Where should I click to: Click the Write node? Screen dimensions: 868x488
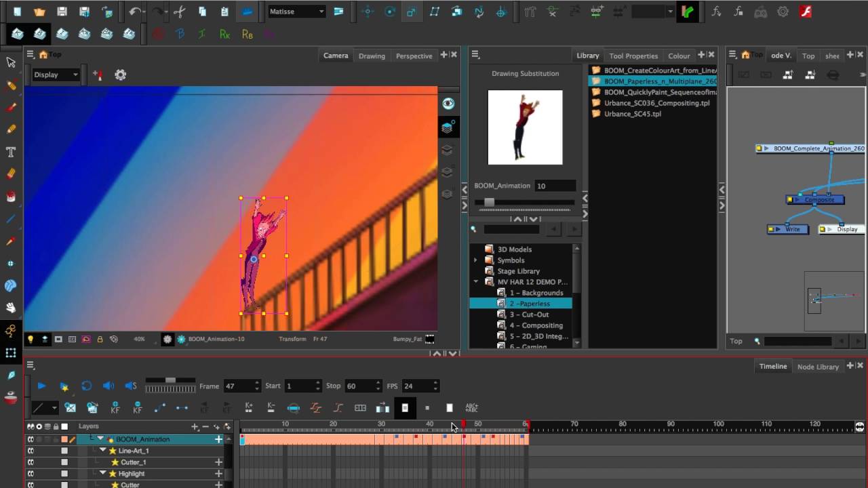788,229
